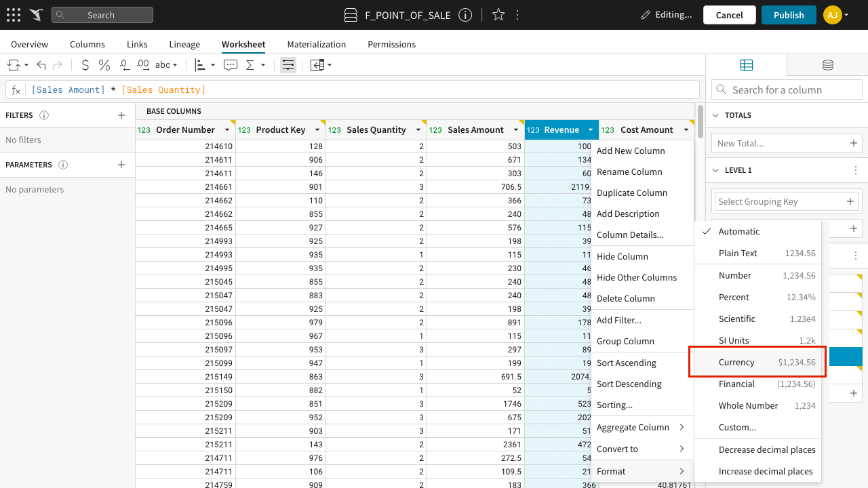
Task: Click the comment bubble toolbar icon
Action: [x=231, y=65]
